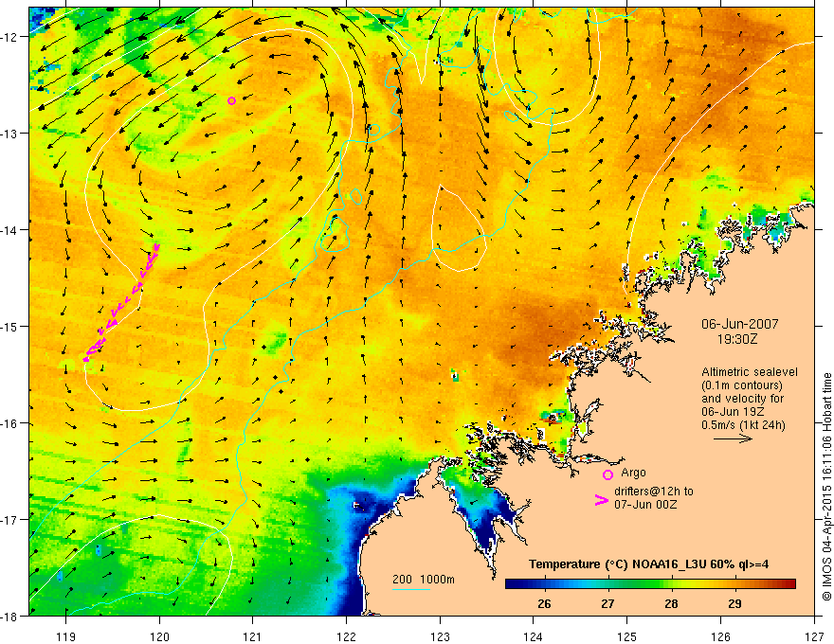Click the longitude label 120

click(159, 636)
